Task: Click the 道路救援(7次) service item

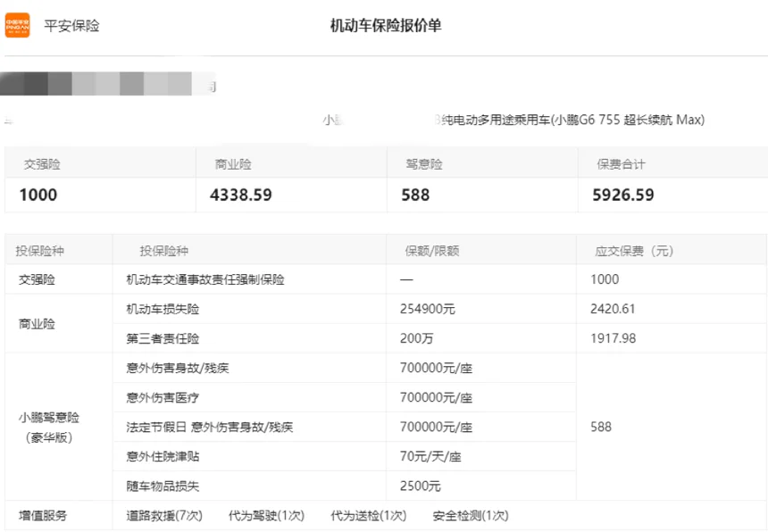Action: pyautogui.click(x=164, y=515)
